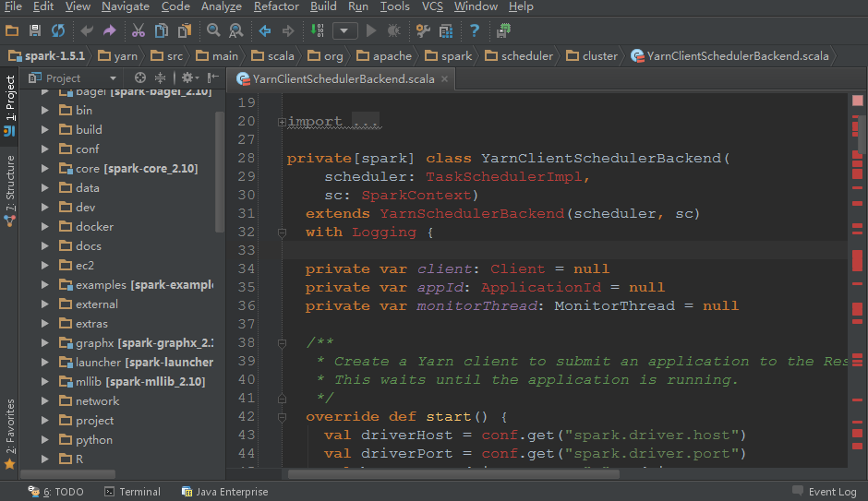The image size is (868, 501).
Task: Click the Paste clipboard icon
Action: tap(185, 30)
